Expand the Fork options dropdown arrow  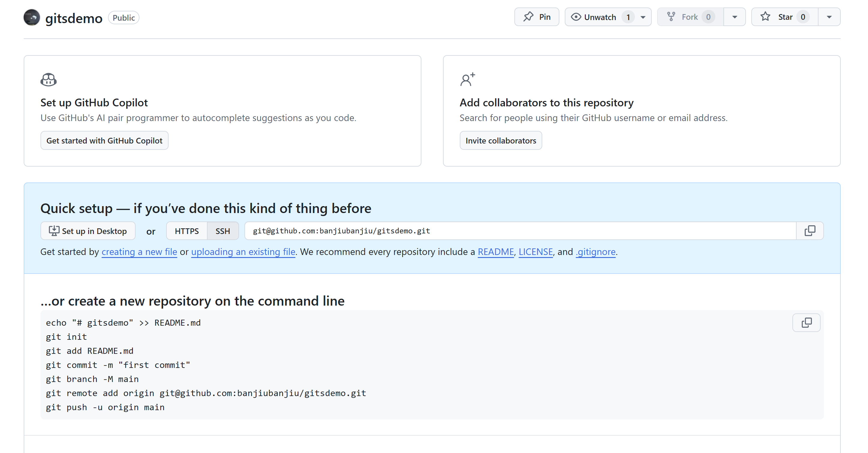coord(735,17)
